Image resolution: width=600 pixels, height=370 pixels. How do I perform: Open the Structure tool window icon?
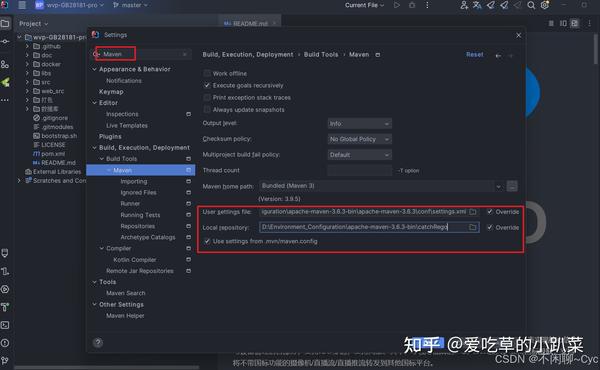(5, 64)
